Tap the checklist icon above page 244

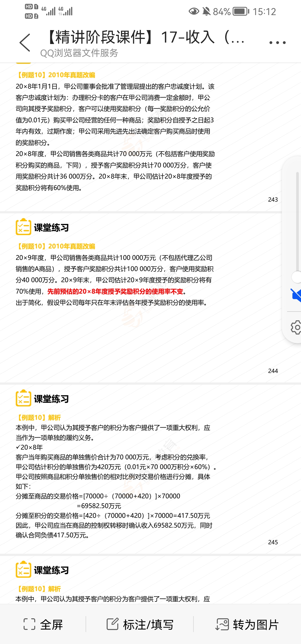[x=23, y=227]
